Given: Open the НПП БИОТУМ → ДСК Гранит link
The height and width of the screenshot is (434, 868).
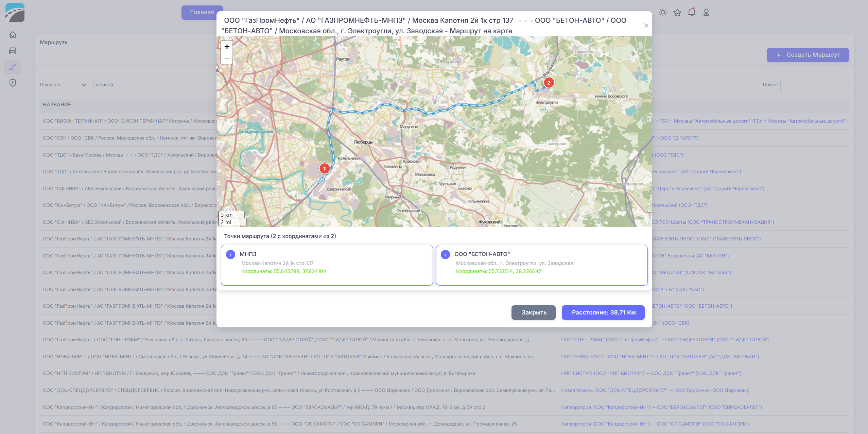Looking at the screenshot, I should (651, 373).
